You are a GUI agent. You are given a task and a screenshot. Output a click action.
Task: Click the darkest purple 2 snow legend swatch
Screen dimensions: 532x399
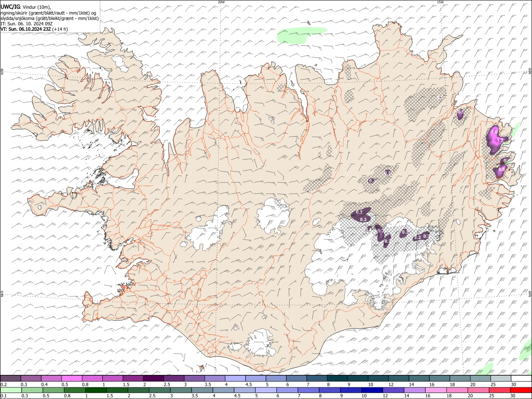tap(153, 379)
